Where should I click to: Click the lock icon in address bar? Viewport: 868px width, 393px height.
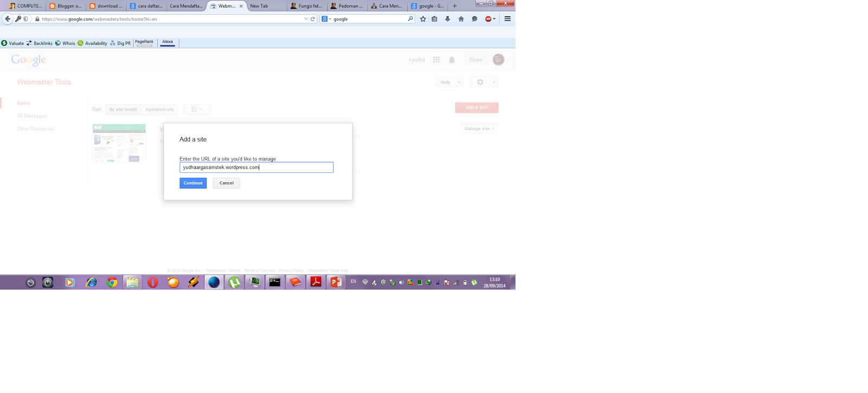pyautogui.click(x=37, y=19)
